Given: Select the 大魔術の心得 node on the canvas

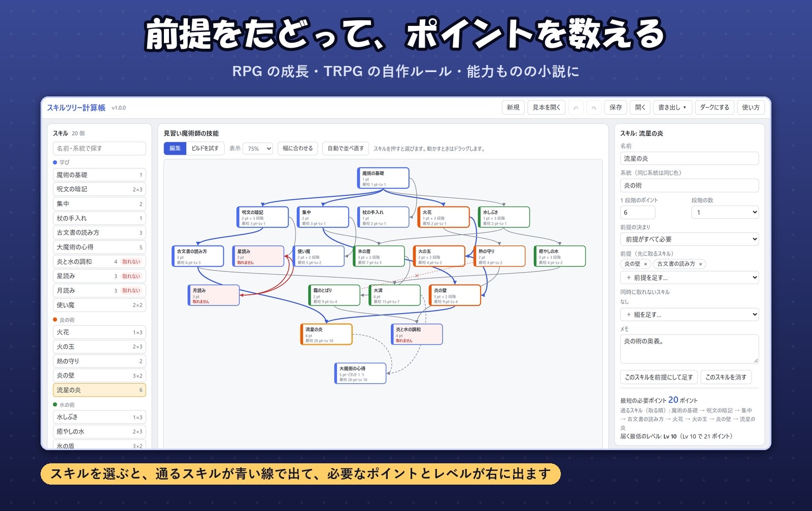Looking at the screenshot, I should [x=360, y=373].
